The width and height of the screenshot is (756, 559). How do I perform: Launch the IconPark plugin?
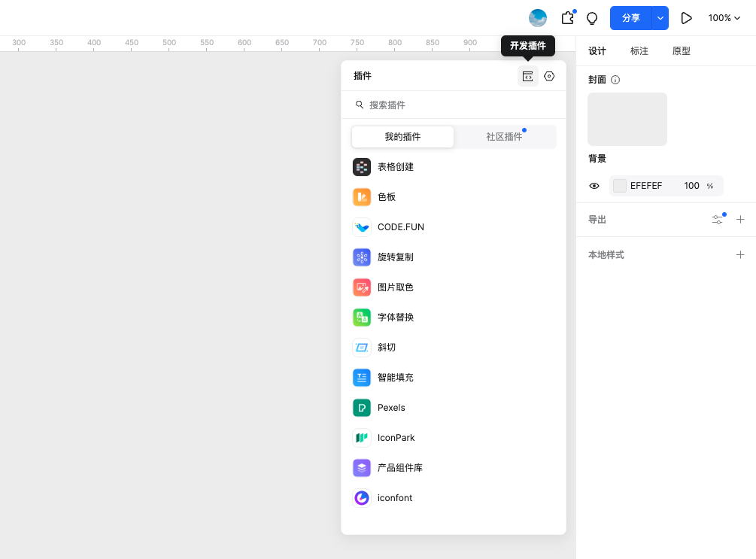pyautogui.click(x=396, y=438)
